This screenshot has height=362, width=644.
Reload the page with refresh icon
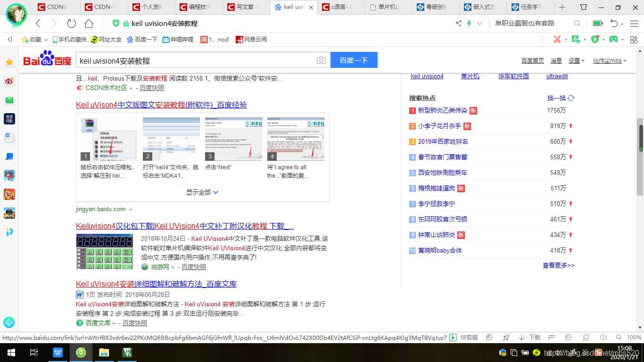click(x=71, y=24)
